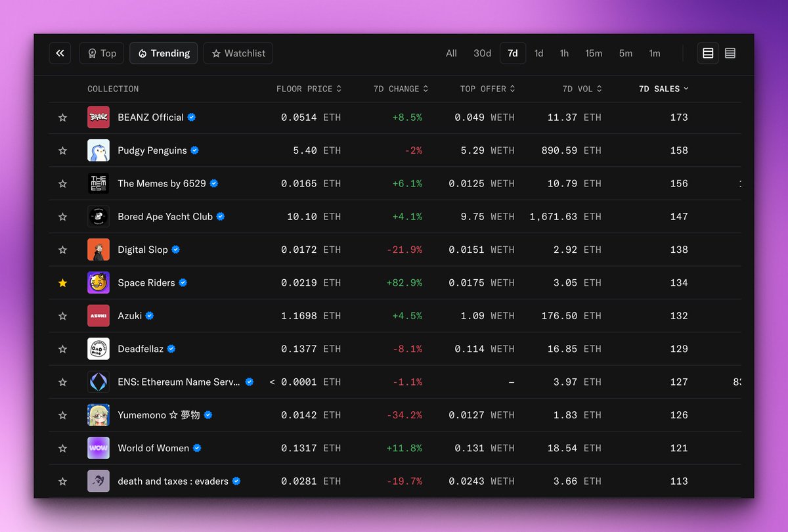The image size is (788, 532).
Task: Remove Space Riders from watchlist star
Action: coord(62,282)
